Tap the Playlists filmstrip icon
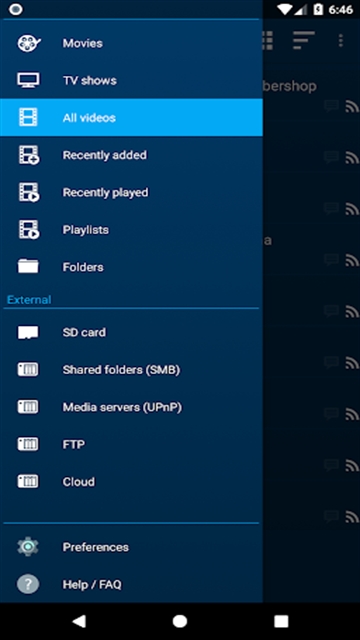Viewport: 360px width, 640px height. [29, 230]
